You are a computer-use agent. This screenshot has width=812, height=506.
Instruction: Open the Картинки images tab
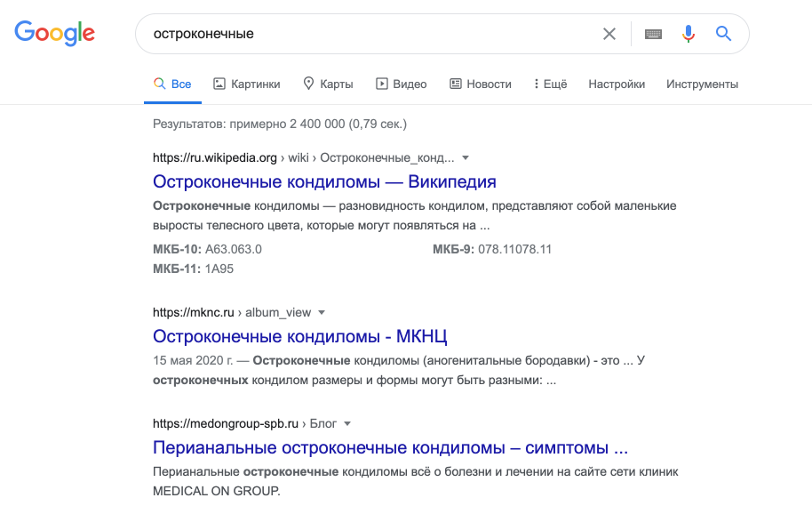pyautogui.click(x=247, y=84)
